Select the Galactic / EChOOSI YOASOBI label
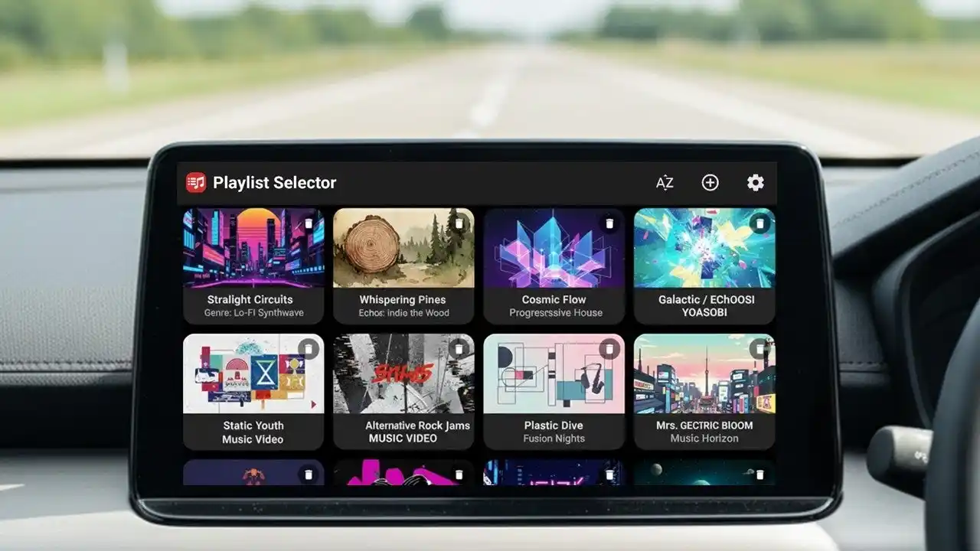Image resolution: width=980 pixels, height=551 pixels. [x=704, y=305]
